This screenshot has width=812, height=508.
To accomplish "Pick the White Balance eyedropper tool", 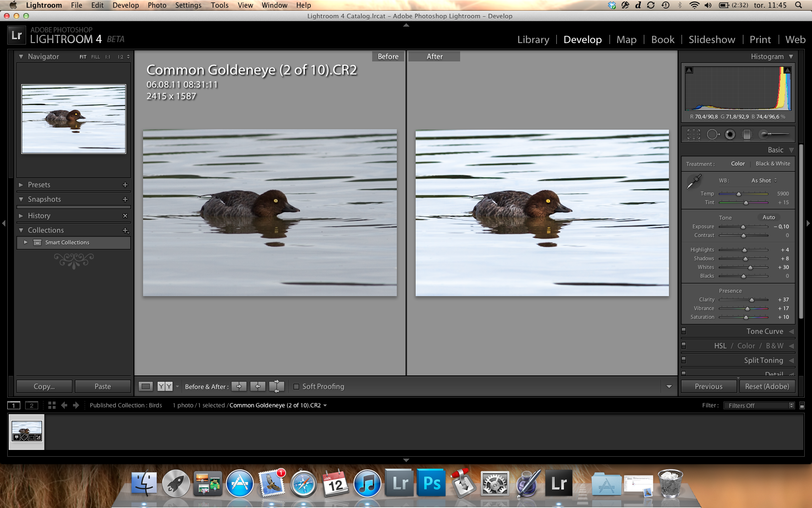I will click(x=694, y=182).
